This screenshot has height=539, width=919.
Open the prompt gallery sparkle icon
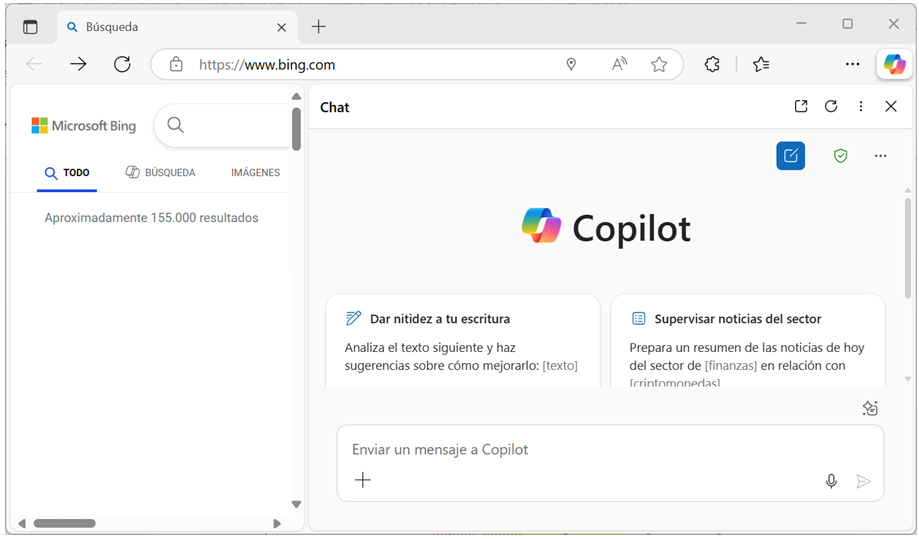pos(870,408)
